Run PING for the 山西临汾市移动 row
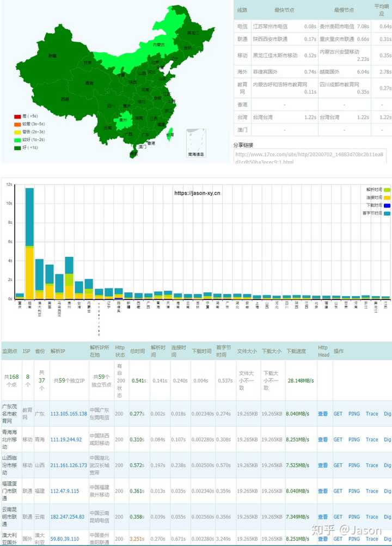The image size is (392, 546). point(354,465)
